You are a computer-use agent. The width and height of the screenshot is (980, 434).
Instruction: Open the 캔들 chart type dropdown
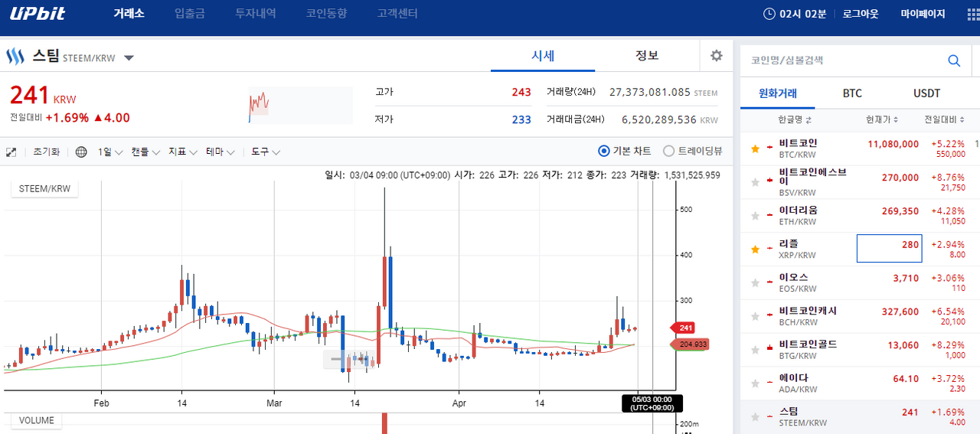click(145, 152)
